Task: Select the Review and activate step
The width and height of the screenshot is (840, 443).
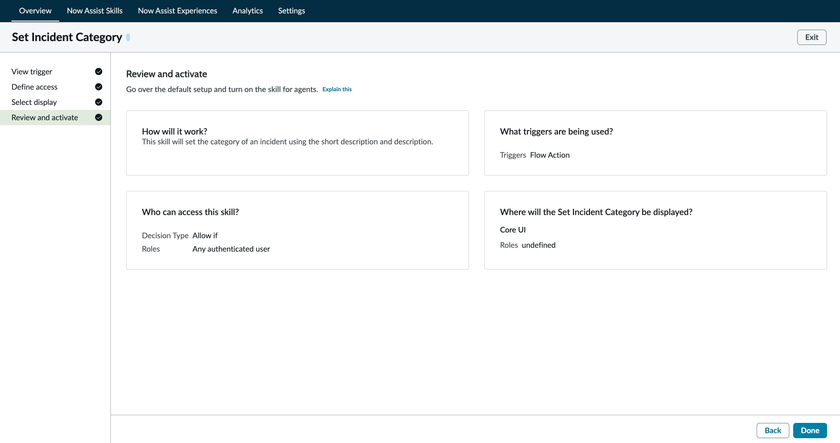Action: (x=44, y=118)
